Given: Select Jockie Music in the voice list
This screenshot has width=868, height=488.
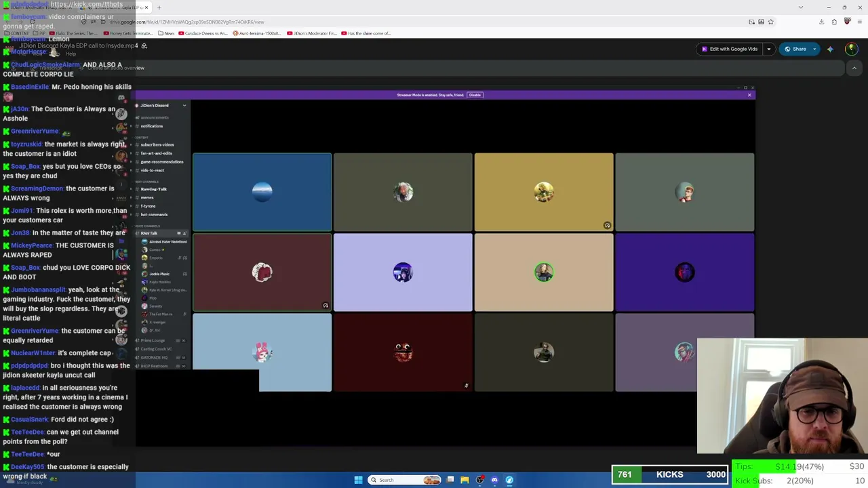Looking at the screenshot, I should (160, 274).
